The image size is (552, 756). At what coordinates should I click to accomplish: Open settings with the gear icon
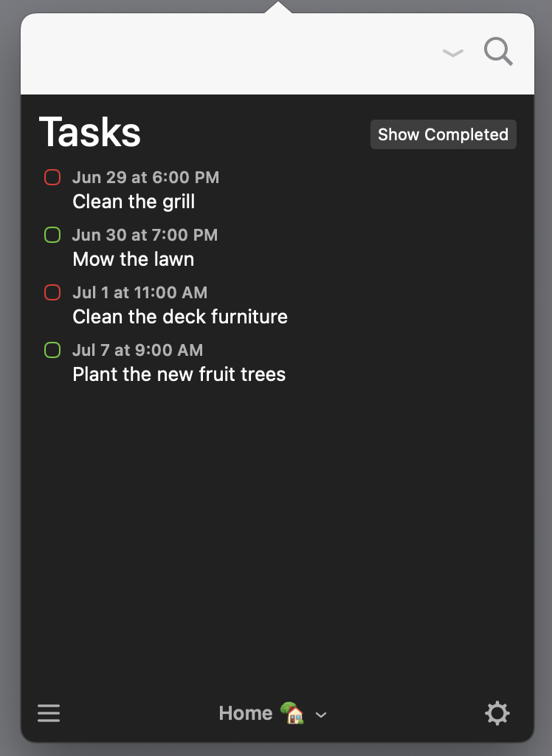(x=497, y=713)
